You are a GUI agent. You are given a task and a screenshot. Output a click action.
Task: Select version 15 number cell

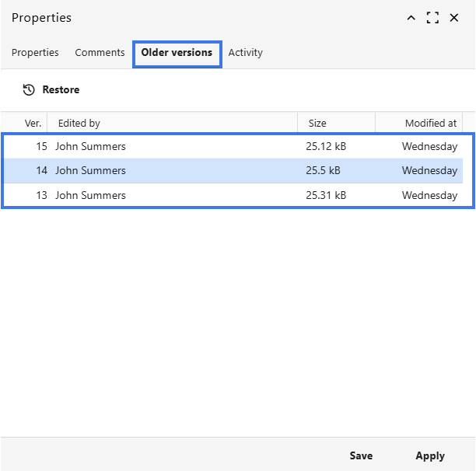coord(41,146)
